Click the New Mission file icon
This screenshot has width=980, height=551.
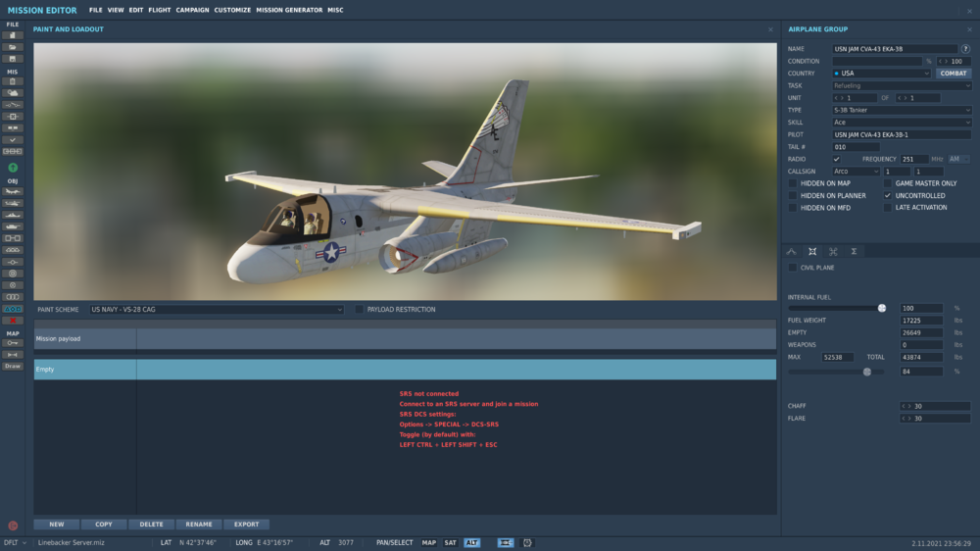point(13,35)
